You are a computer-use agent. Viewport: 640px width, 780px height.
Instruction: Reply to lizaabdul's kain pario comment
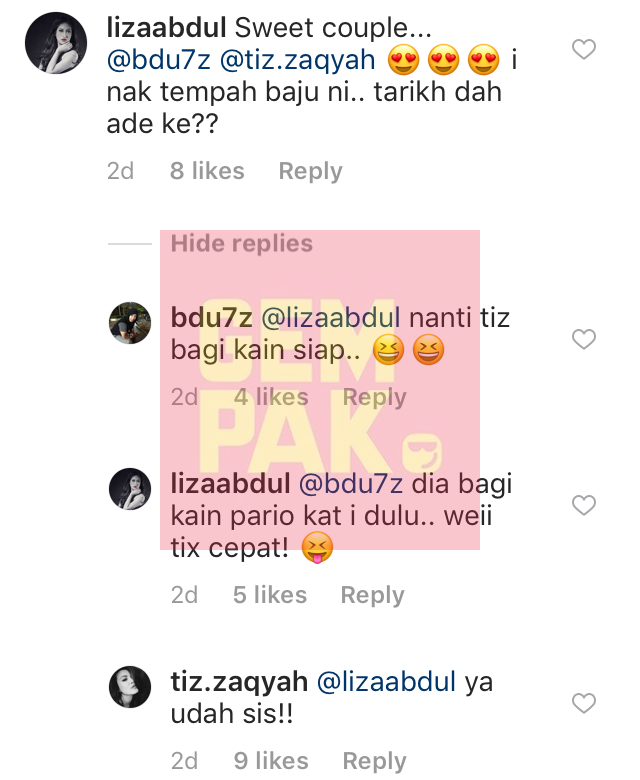[372, 595]
